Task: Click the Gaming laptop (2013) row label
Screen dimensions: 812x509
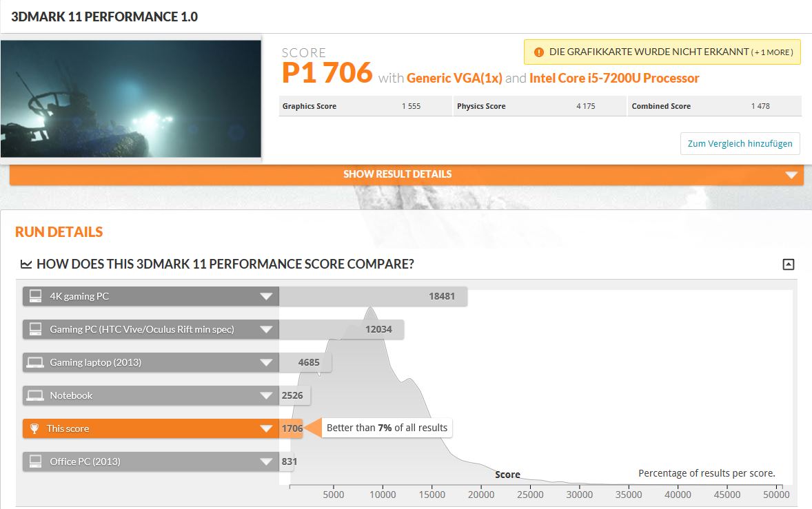Action: (x=95, y=362)
